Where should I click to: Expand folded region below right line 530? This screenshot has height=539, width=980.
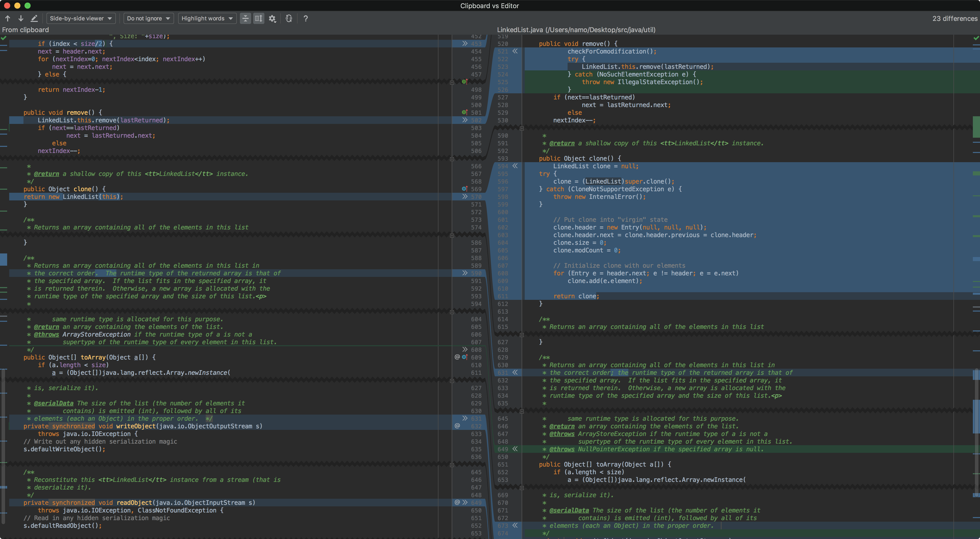click(x=522, y=128)
